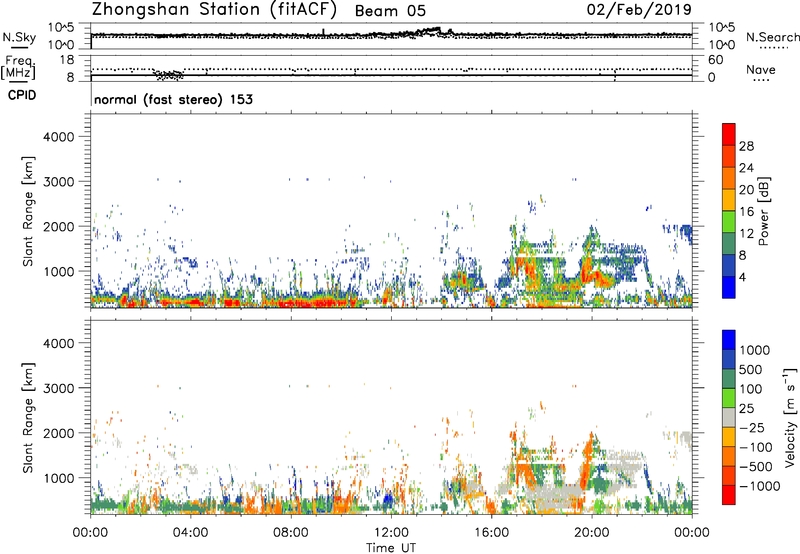Click the 'Velocity [m s-1]' colorbar label
The width and height of the screenshot is (800, 554).
tap(790, 417)
